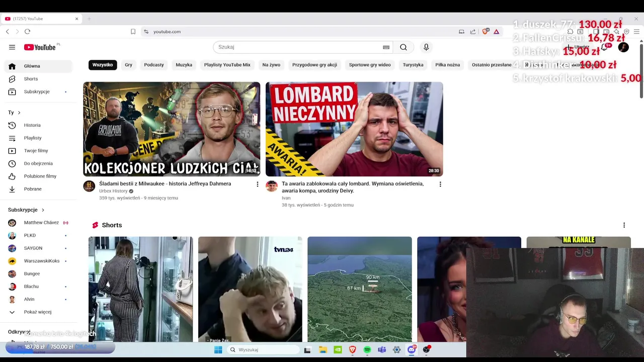Open the notifications bell
The image size is (644, 362).
tap(605, 47)
